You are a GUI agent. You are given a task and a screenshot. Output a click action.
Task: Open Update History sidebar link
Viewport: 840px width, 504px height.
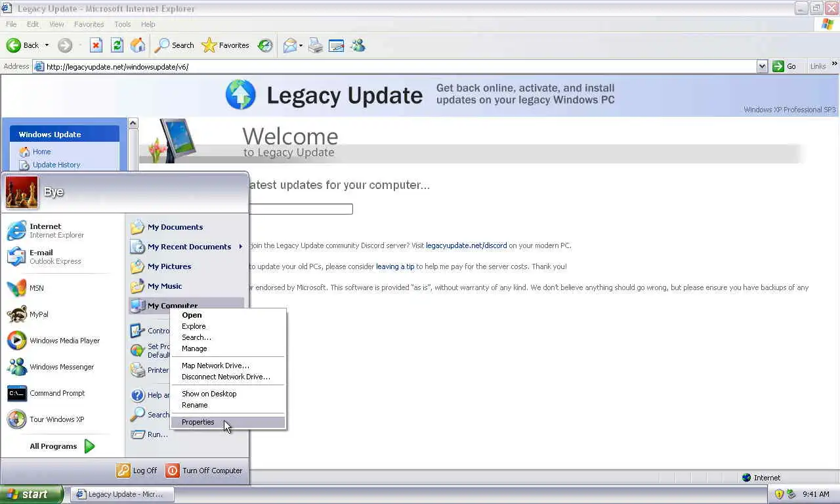click(56, 165)
